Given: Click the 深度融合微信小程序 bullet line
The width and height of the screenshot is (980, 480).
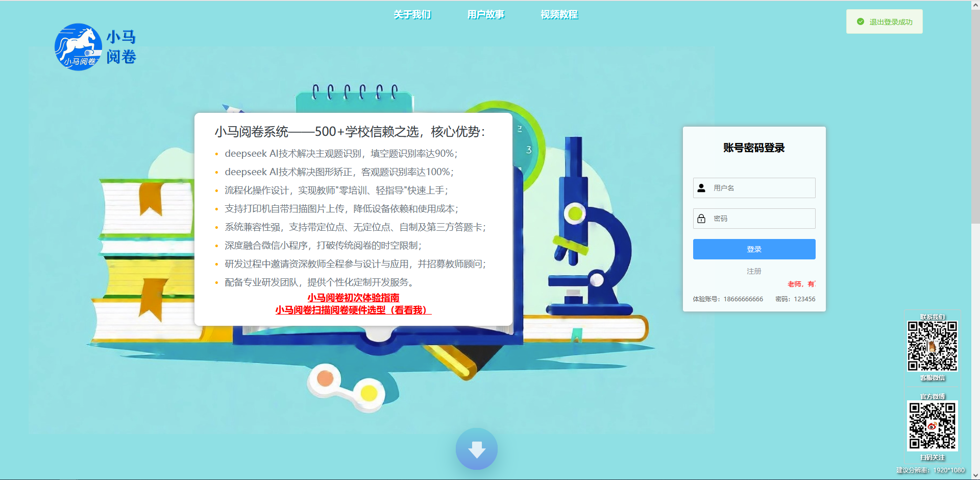Looking at the screenshot, I should pos(323,246).
